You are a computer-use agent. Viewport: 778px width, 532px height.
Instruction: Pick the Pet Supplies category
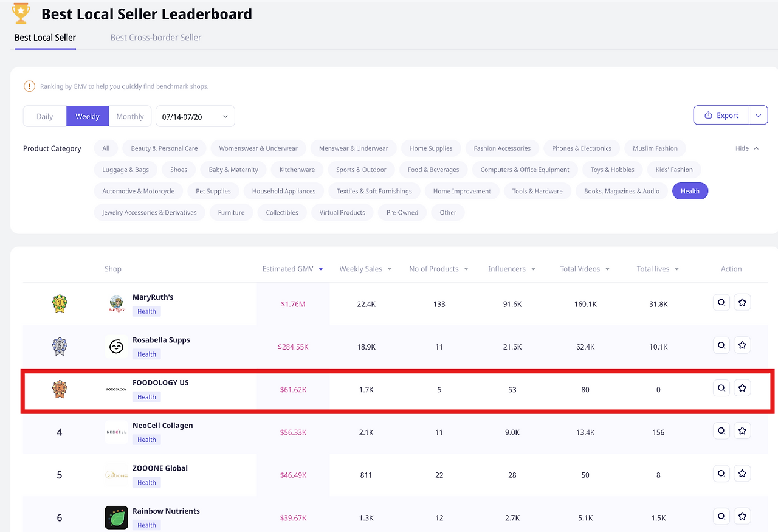pos(213,191)
